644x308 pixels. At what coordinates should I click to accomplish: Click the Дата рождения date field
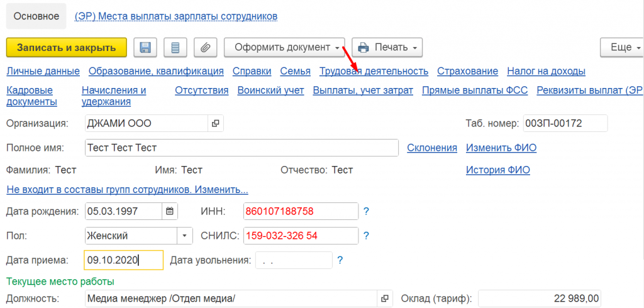coord(124,212)
